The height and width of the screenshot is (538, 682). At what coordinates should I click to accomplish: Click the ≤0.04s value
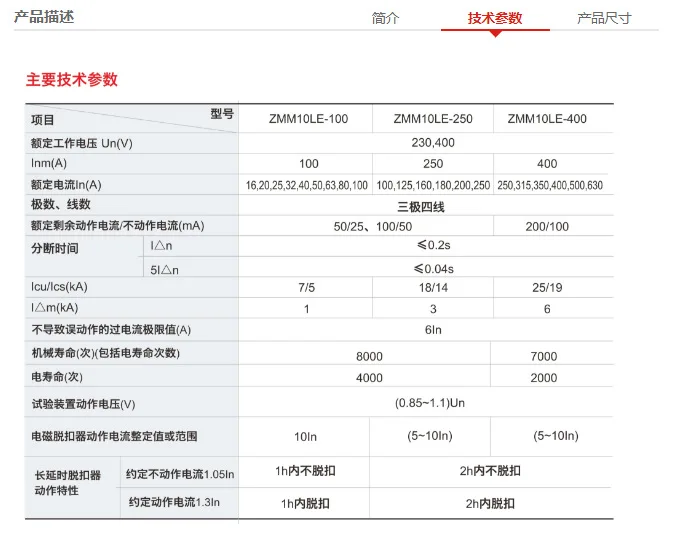click(434, 269)
